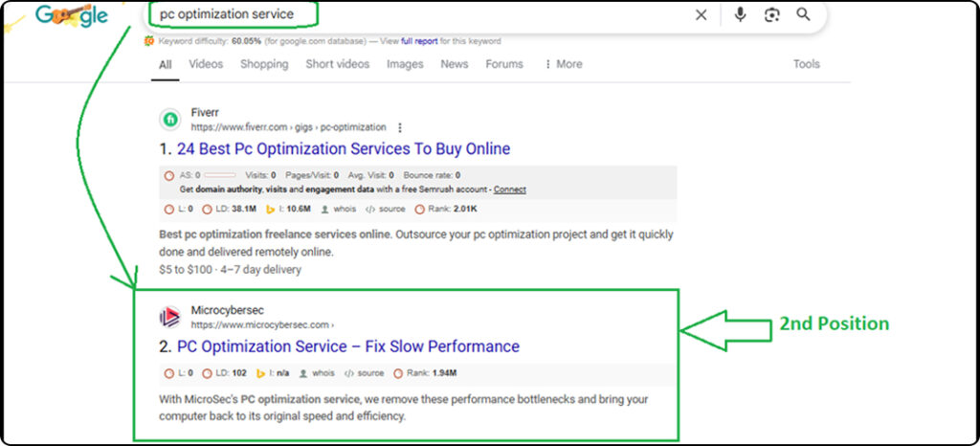Viewport: 980px width, 446px height.
Task: Click the whois icon in Fiverr row
Action: 324,210
